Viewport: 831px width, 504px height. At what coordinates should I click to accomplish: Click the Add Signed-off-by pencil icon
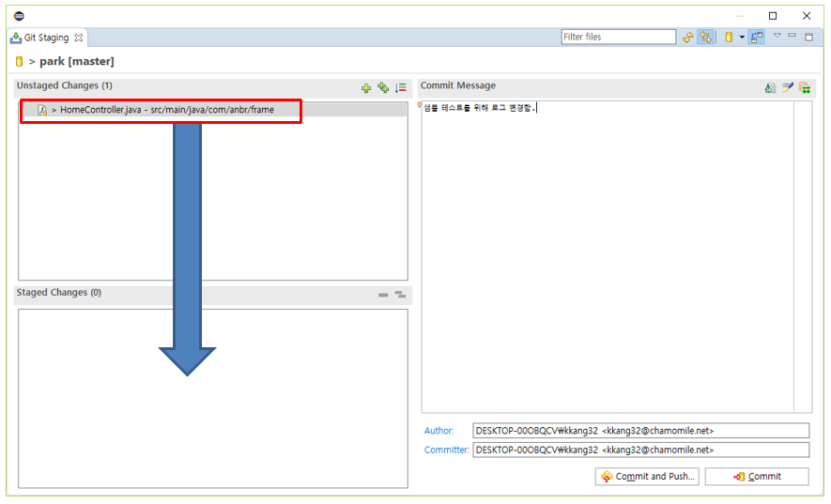click(x=788, y=87)
